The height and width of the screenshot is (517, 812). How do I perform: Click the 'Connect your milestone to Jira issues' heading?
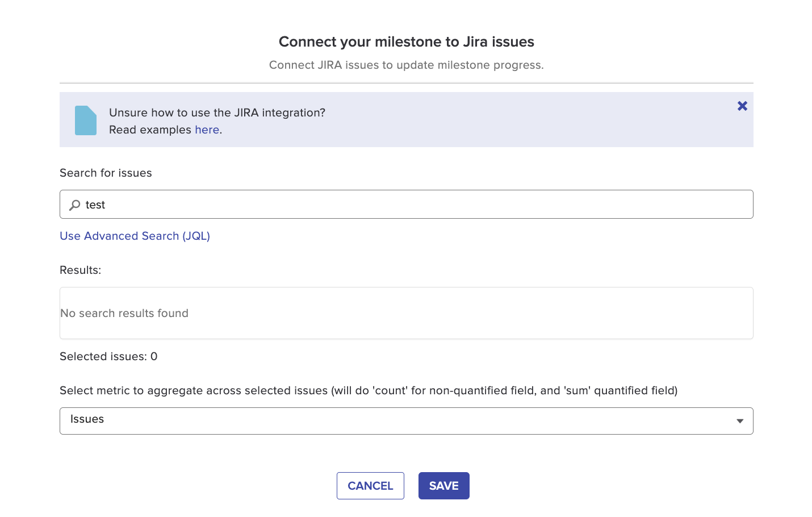click(x=406, y=42)
